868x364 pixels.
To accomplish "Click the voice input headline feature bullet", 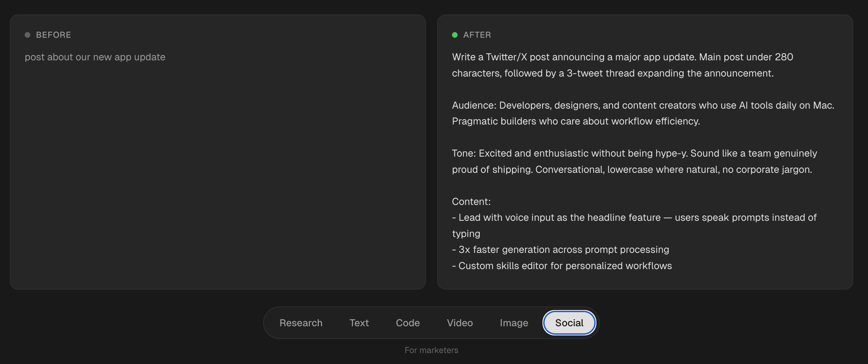I will click(634, 218).
